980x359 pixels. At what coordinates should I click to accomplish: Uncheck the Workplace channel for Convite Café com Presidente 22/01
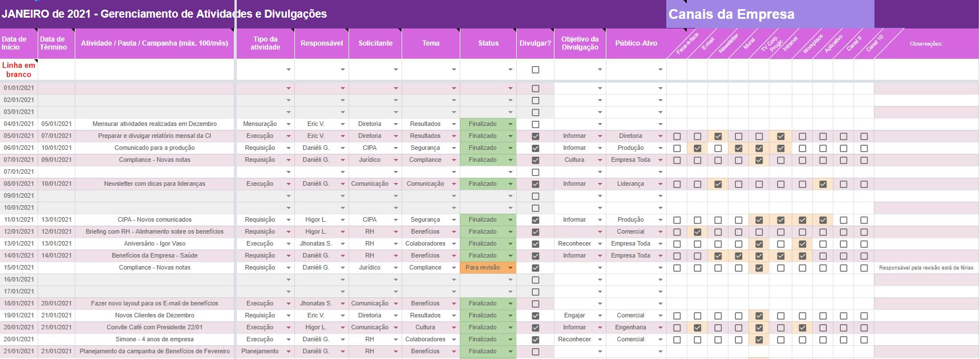pos(803,328)
